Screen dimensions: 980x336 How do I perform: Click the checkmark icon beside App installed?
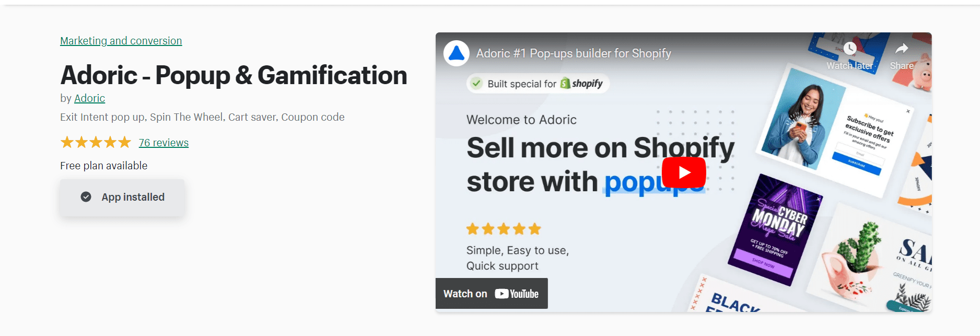(x=86, y=197)
